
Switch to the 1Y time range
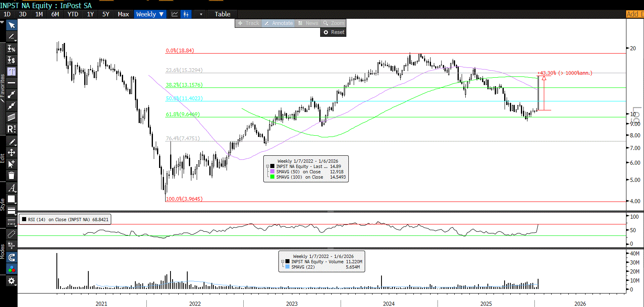(90, 14)
